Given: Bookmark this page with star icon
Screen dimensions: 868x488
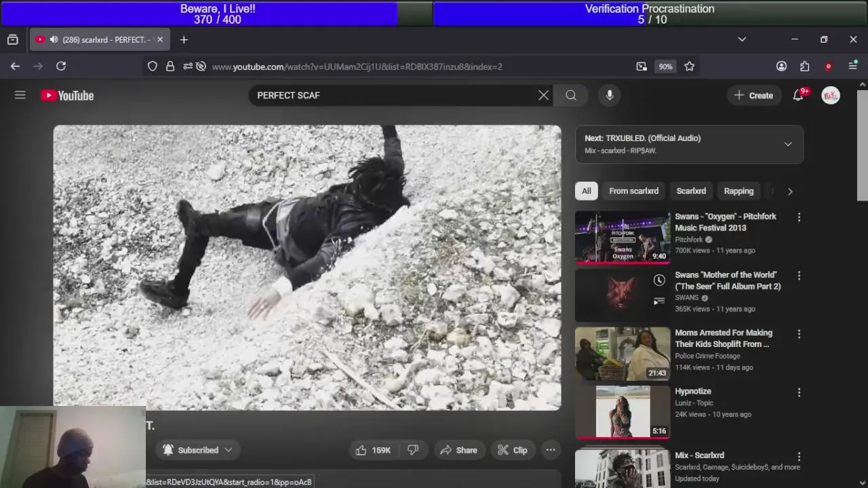Looking at the screenshot, I should pyautogui.click(x=690, y=66).
